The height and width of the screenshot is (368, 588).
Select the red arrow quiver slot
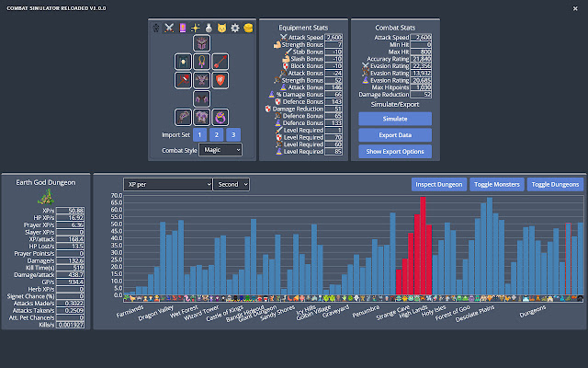click(x=220, y=62)
